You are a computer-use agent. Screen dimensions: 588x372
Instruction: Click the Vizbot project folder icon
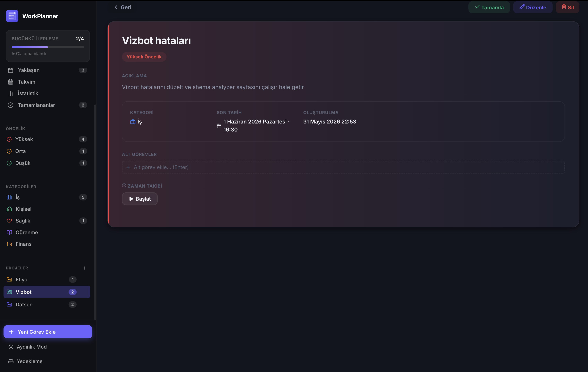coord(9,292)
